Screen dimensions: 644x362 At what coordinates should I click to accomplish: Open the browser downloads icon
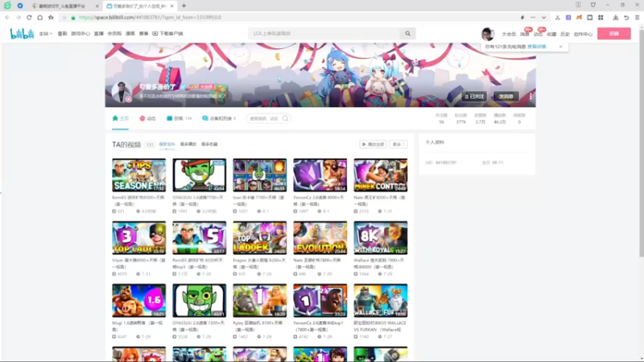pyautogui.click(x=615, y=18)
